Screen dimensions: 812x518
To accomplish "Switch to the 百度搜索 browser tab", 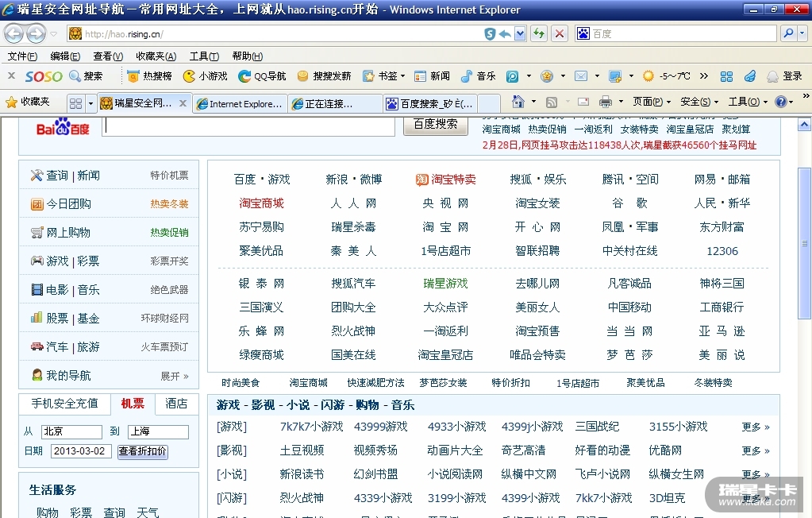I will [x=430, y=103].
